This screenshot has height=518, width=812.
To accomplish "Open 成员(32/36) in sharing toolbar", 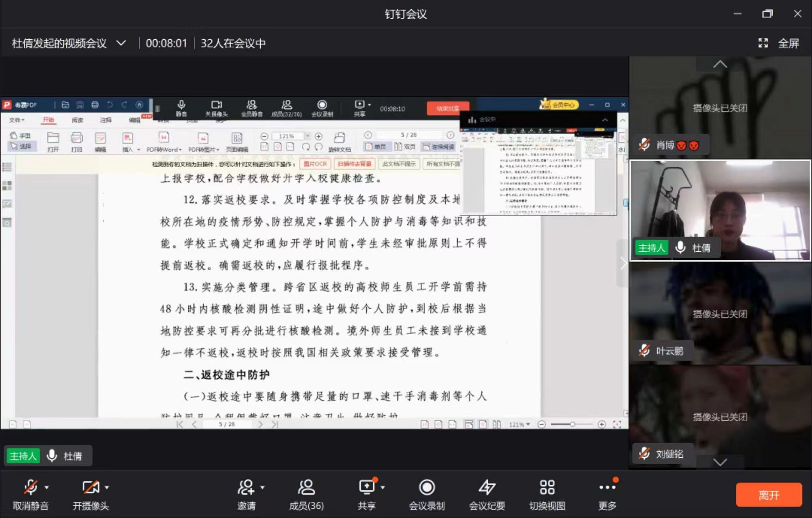I will [x=287, y=108].
